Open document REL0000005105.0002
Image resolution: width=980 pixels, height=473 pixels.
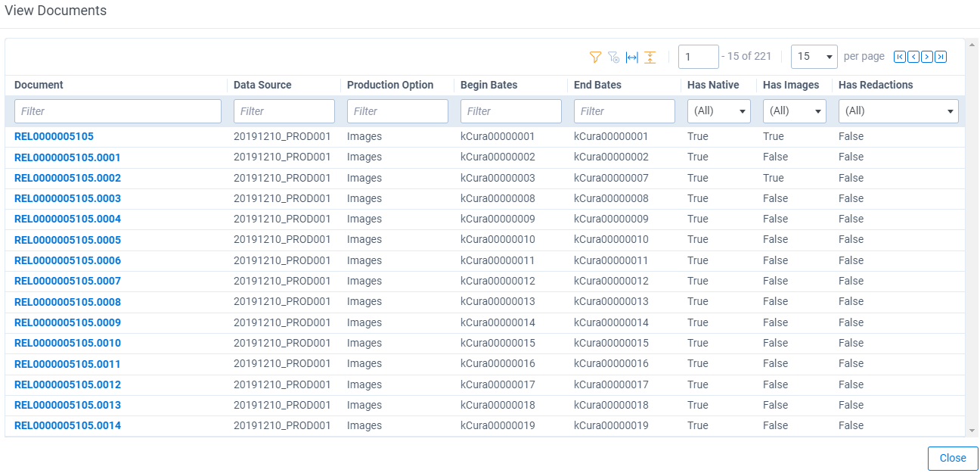pyautogui.click(x=67, y=178)
